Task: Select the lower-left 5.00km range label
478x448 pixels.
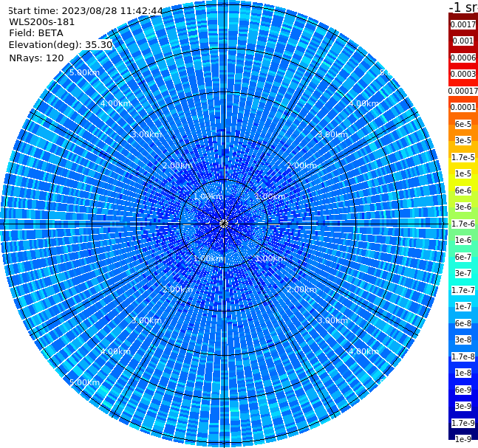Action: pyautogui.click(x=84, y=382)
